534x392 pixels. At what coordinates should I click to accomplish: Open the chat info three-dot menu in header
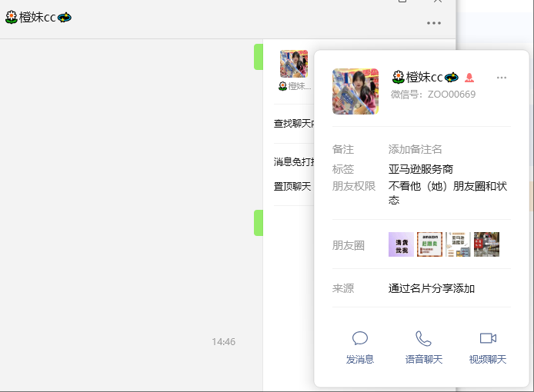pyautogui.click(x=434, y=23)
